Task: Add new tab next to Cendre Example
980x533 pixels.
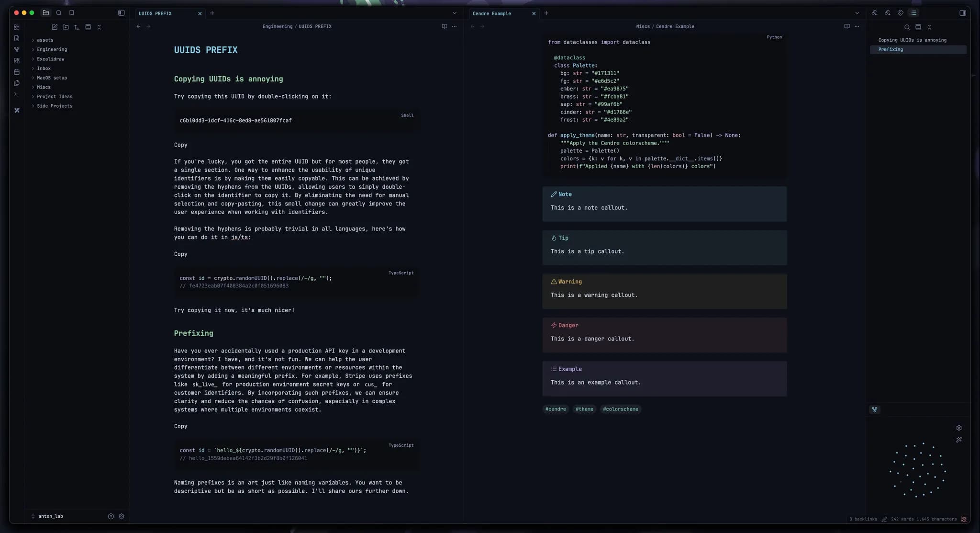Action: pyautogui.click(x=546, y=13)
